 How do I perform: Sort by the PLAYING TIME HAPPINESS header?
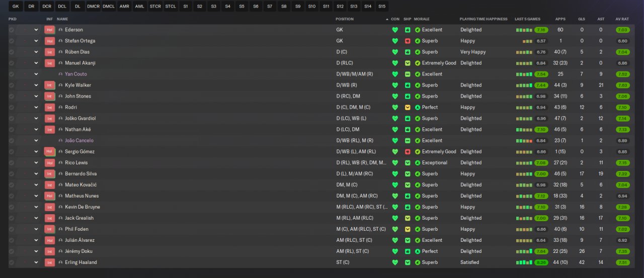click(484, 19)
